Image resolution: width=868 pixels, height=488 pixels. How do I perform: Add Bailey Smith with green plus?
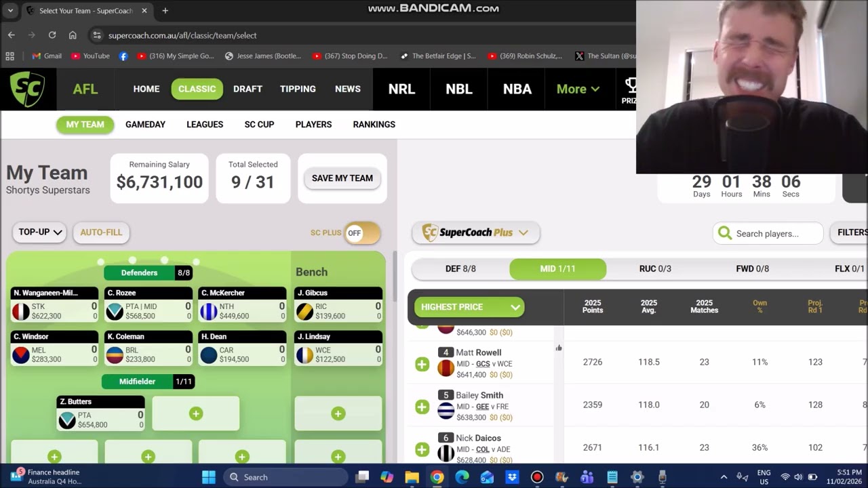click(x=422, y=407)
